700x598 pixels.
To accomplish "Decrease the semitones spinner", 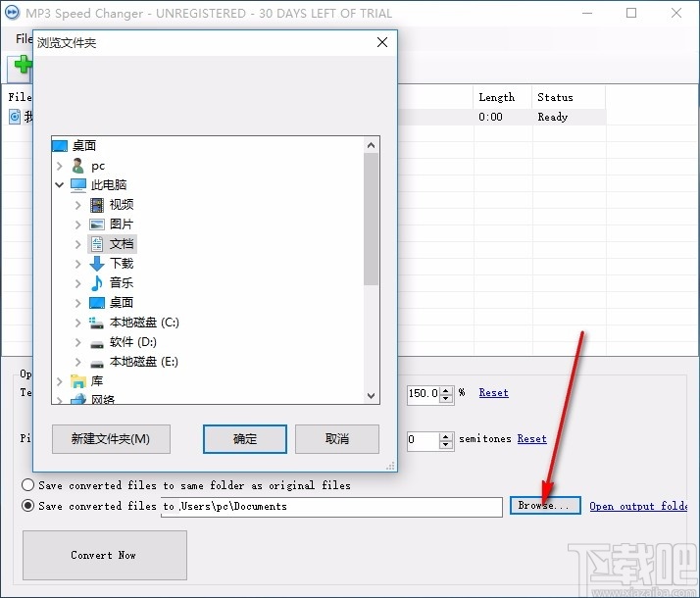I will tap(445, 445).
